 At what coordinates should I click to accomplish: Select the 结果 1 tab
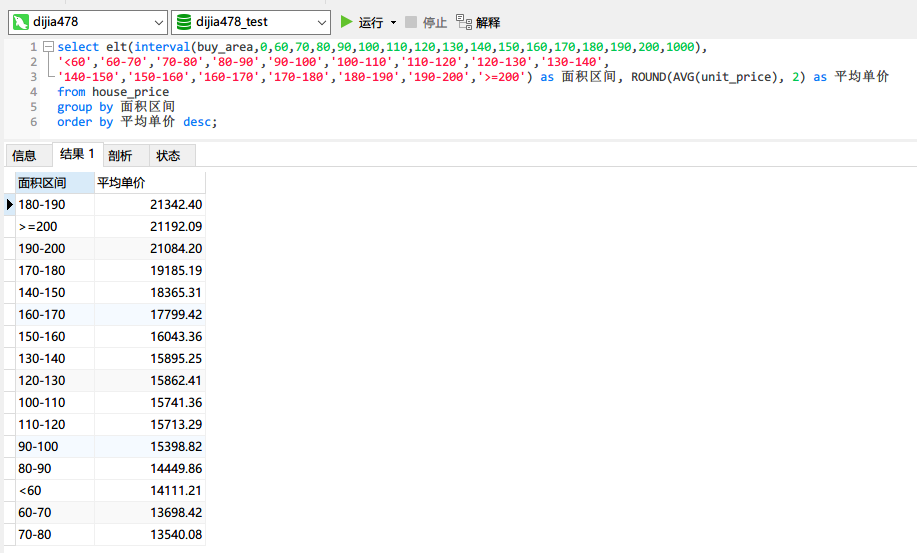click(x=76, y=154)
